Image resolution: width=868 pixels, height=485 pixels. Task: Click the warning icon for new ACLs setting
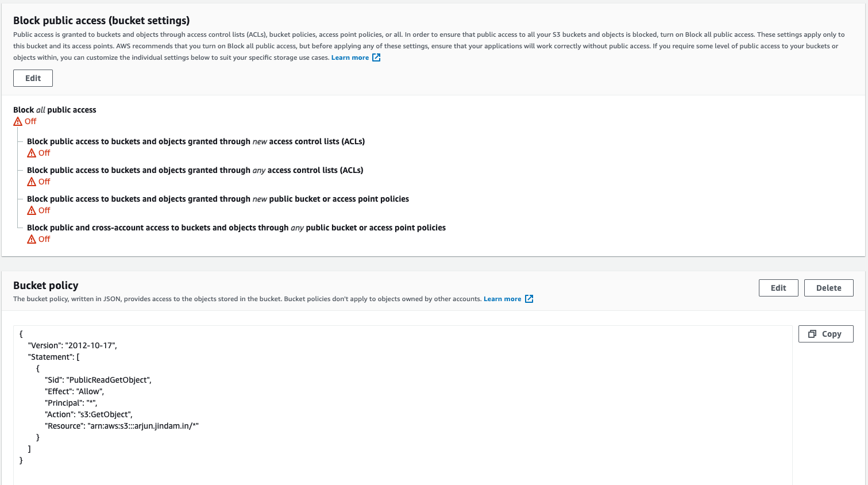pyautogui.click(x=32, y=153)
